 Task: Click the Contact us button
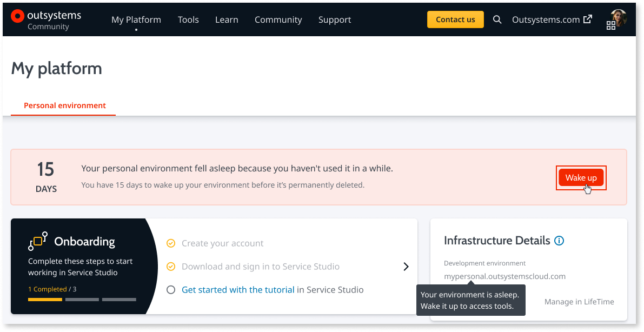[x=455, y=19]
